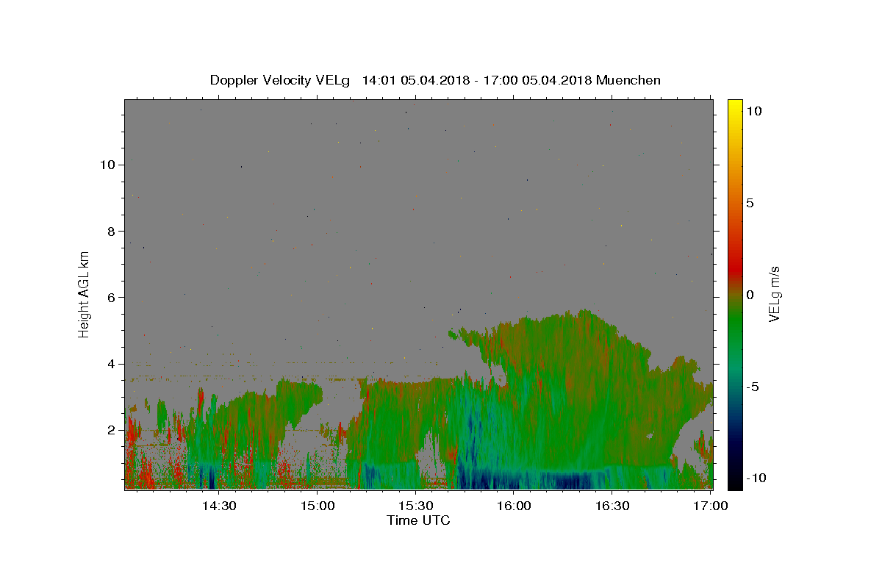The image size is (882, 588).
Task: Click the top colorbar tick value '10'
Action: [753, 111]
